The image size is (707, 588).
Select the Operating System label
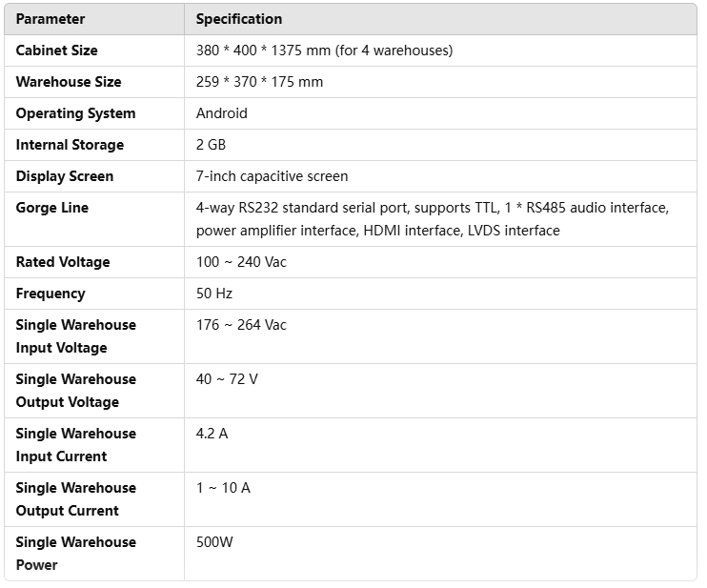coord(76,113)
